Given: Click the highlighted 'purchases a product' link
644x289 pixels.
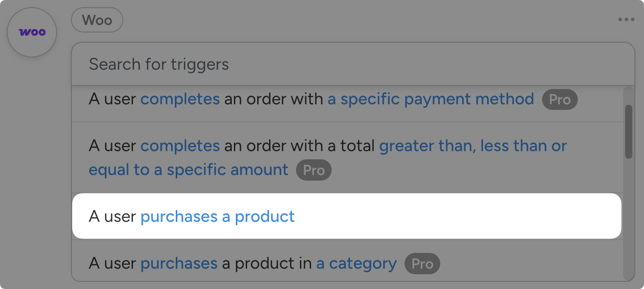Looking at the screenshot, I should 218,217.
